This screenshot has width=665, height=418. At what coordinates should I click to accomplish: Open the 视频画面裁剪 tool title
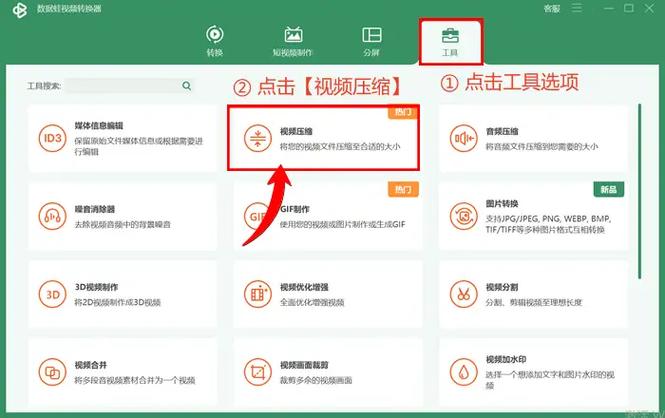point(304,365)
